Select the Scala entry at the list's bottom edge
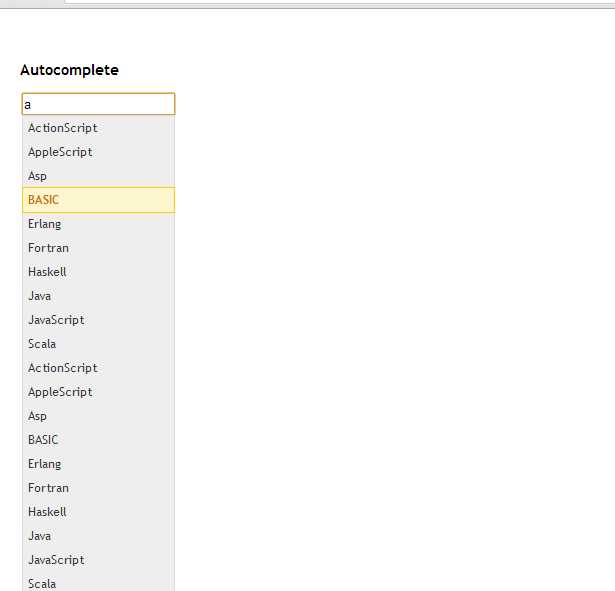This screenshot has height=591, width=615. 98,584
